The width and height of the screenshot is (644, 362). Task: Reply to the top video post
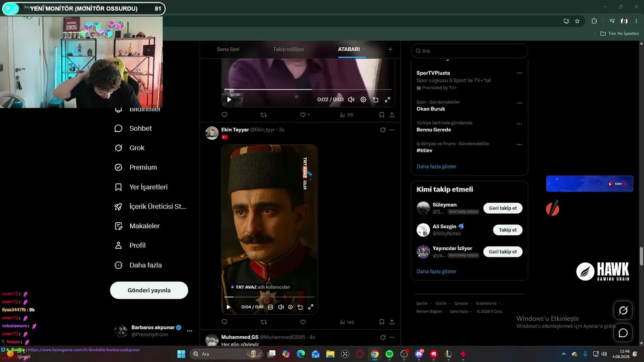pos(224,115)
